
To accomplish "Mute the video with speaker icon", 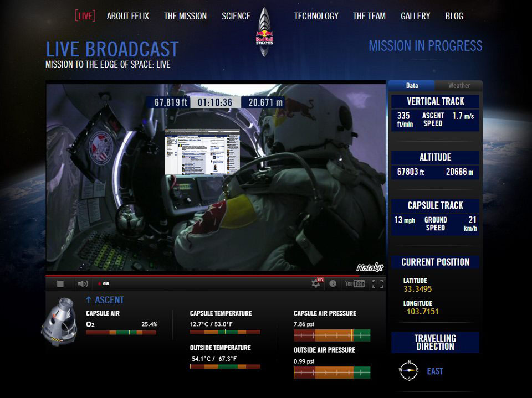I will tap(83, 283).
